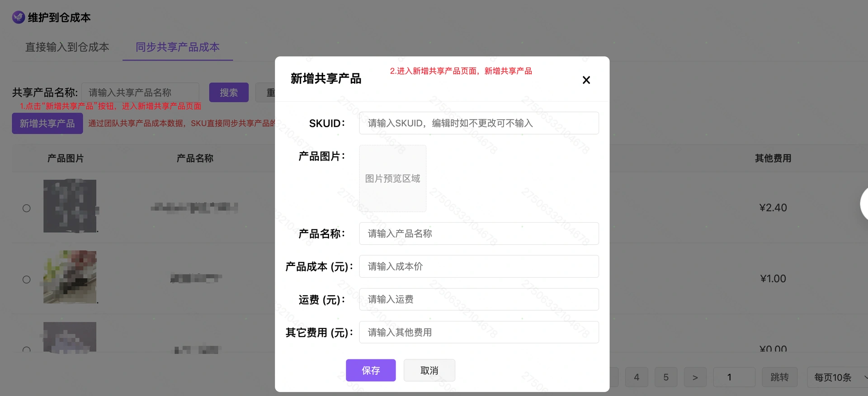This screenshot has height=396, width=868.
Task: Open product image in ¥2.40 row
Action: [70, 206]
